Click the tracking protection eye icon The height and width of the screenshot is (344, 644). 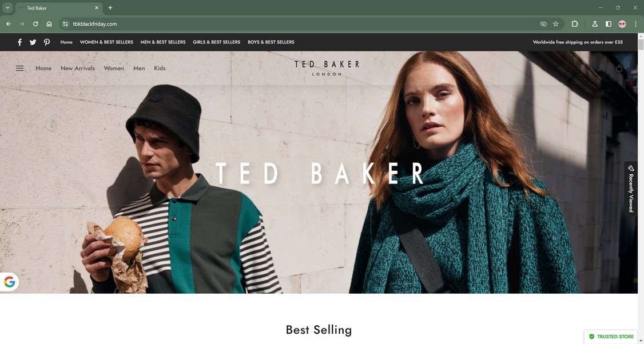[x=543, y=24]
